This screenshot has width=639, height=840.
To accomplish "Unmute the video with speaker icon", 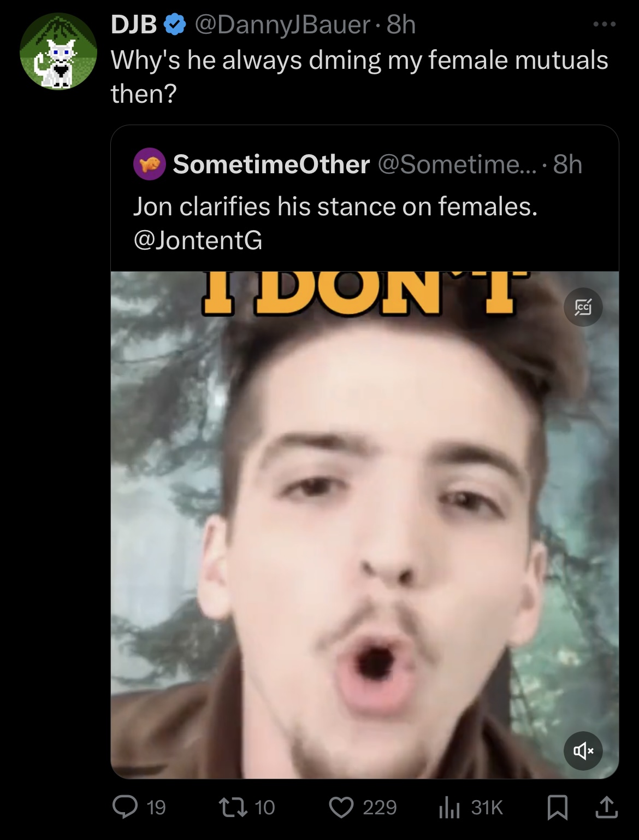I will pyautogui.click(x=583, y=750).
